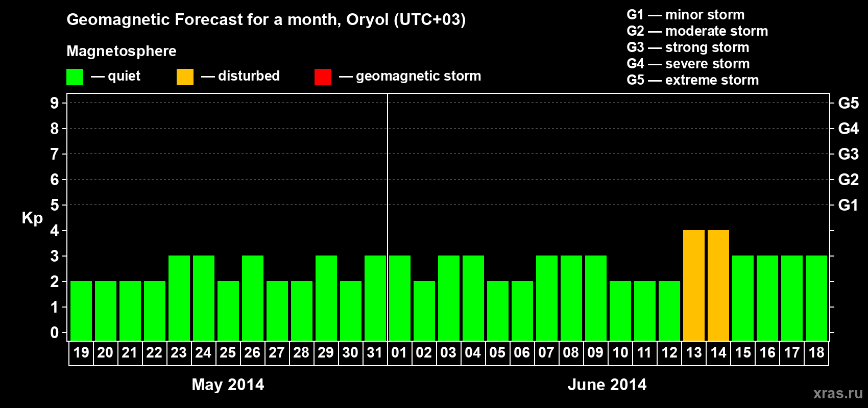Click the Kp axis value 5

(55, 205)
